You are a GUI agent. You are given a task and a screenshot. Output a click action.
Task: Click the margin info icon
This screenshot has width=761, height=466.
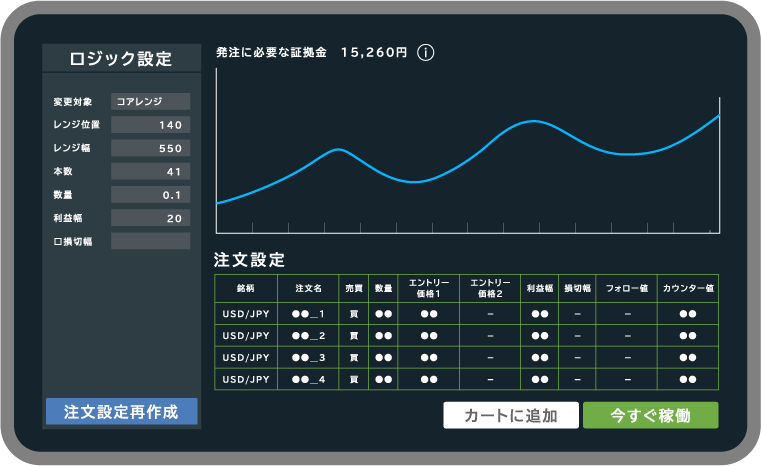tap(425, 53)
